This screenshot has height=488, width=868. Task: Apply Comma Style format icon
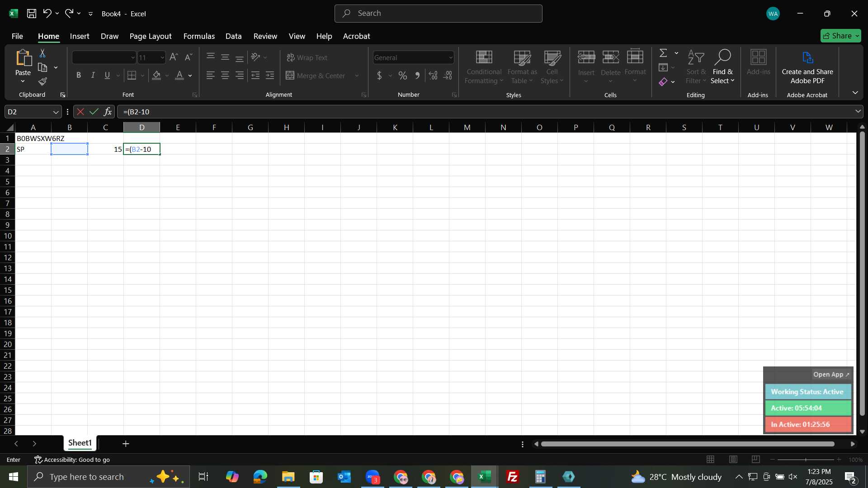click(417, 75)
